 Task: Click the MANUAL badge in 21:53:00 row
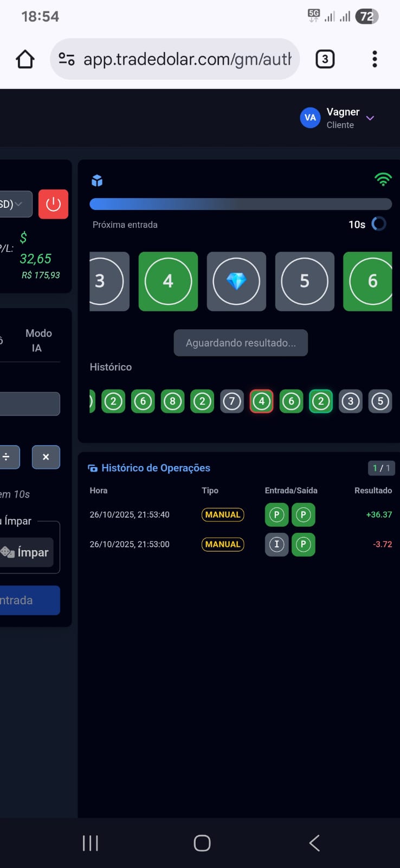coord(223,544)
